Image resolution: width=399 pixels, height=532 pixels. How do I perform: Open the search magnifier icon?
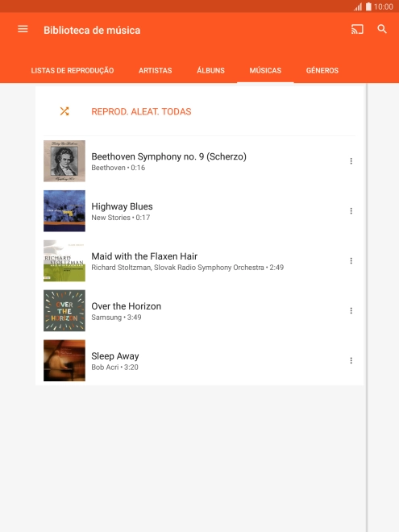[x=382, y=29]
